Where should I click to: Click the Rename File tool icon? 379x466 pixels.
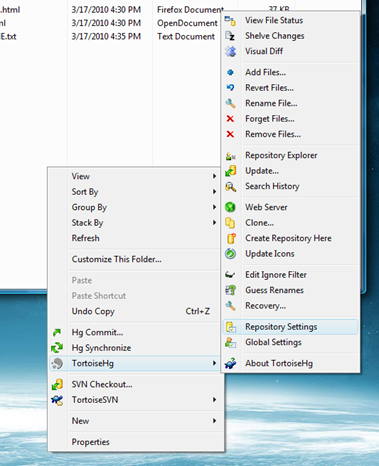[230, 103]
